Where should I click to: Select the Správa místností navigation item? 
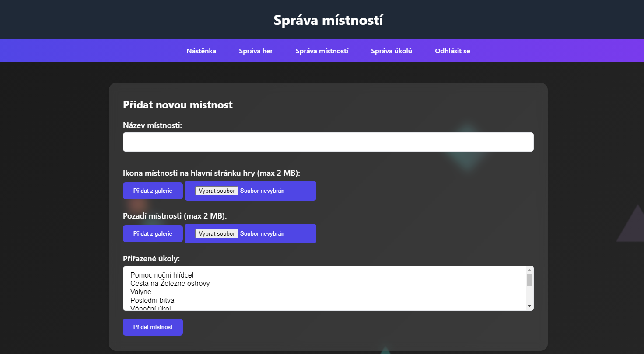point(322,51)
